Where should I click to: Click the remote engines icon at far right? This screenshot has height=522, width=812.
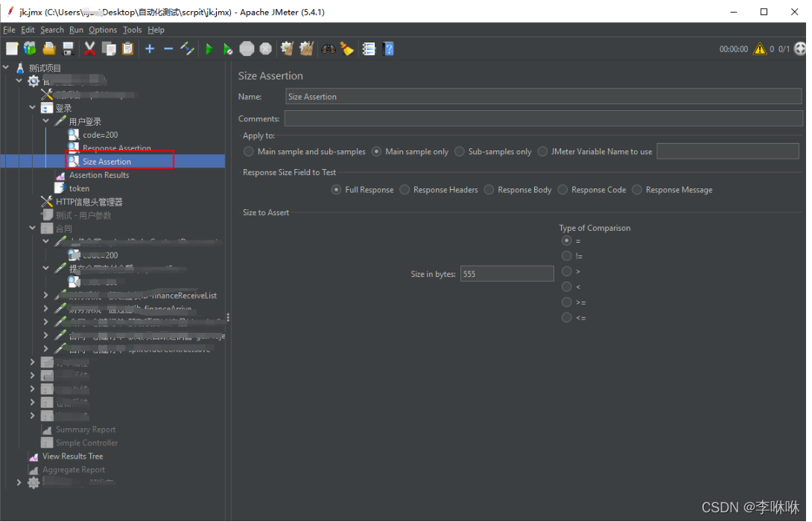click(x=800, y=48)
